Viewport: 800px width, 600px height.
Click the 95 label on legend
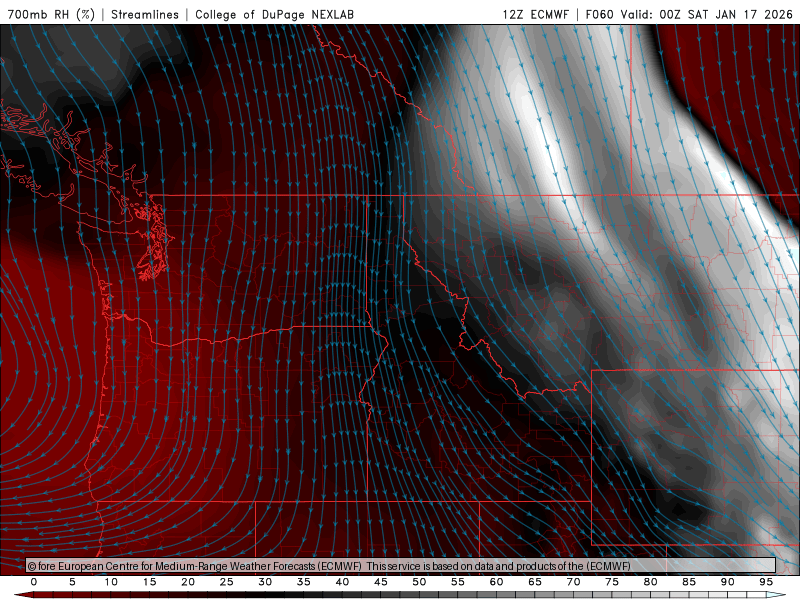(x=766, y=582)
